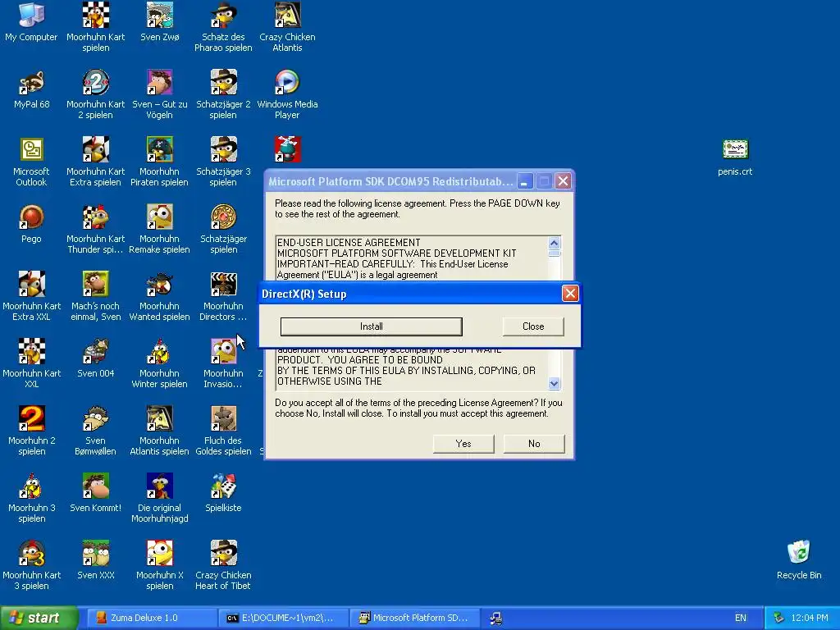Click Close in DirectX Setup dialog

(533, 326)
